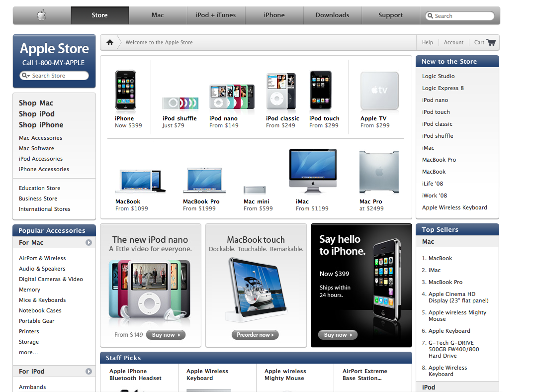The image size is (534, 392).
Task: Go to the Downloads tab
Action: (x=333, y=15)
